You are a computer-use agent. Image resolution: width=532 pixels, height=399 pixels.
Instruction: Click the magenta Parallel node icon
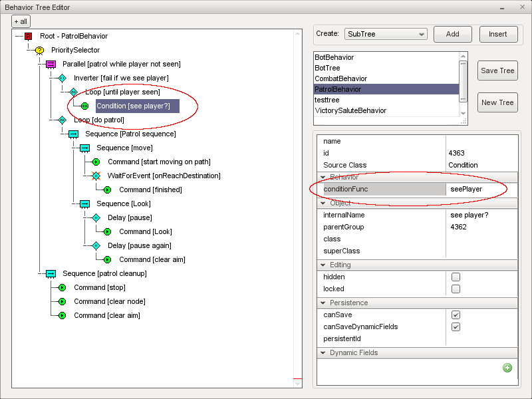[x=51, y=65]
